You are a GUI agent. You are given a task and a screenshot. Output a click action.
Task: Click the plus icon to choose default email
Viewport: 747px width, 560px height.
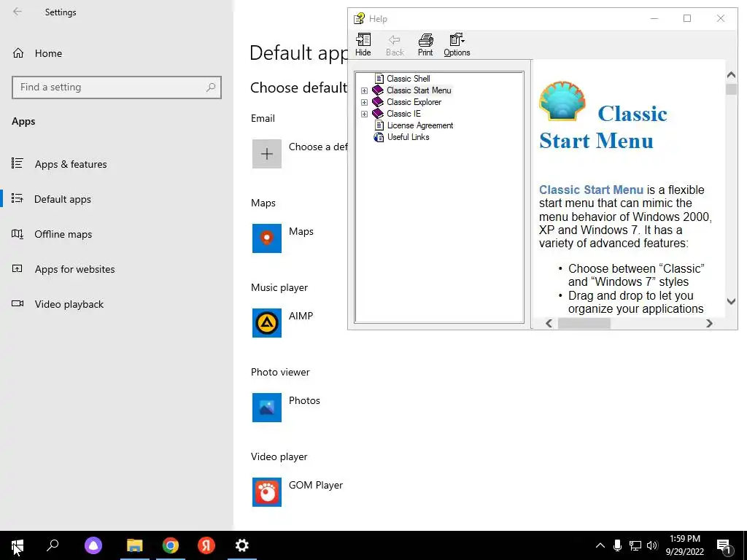pyautogui.click(x=267, y=153)
